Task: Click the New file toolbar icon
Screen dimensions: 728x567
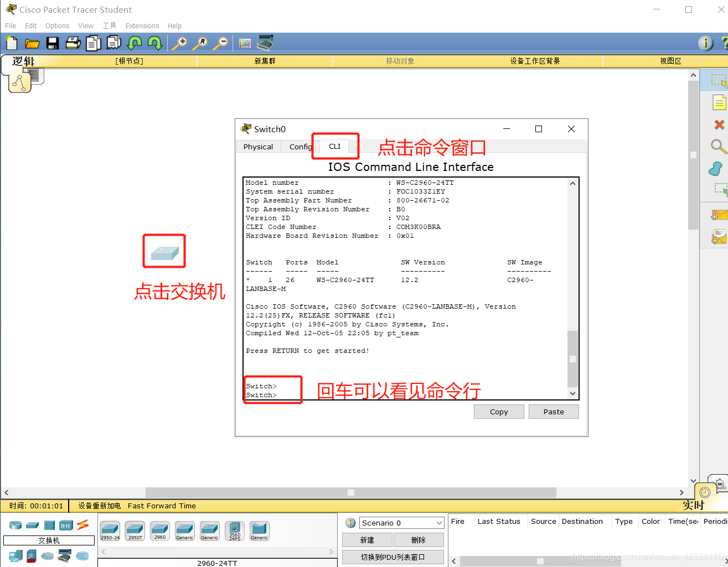Action: point(12,43)
